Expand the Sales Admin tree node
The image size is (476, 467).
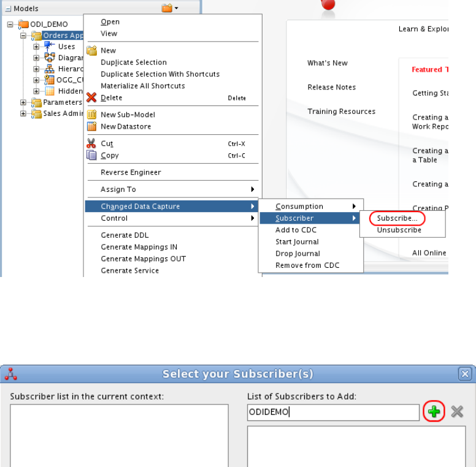(x=23, y=113)
